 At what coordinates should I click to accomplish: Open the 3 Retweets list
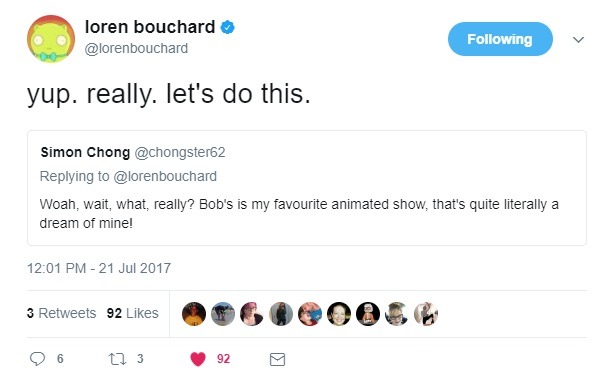61,313
